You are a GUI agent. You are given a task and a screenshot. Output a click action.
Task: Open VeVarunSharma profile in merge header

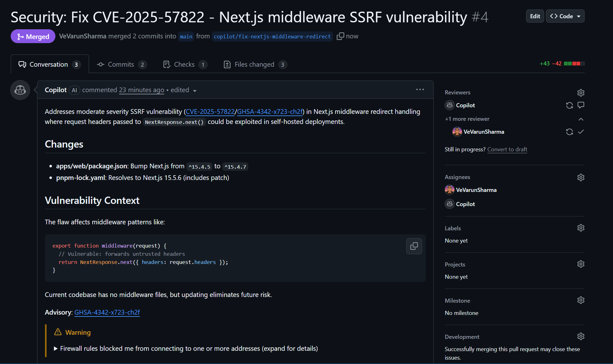coord(82,36)
